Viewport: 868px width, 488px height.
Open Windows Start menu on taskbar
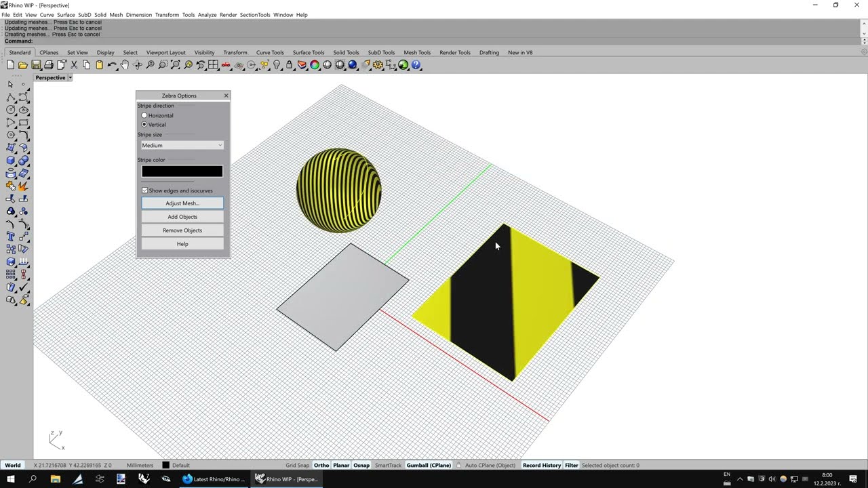tap(11, 479)
